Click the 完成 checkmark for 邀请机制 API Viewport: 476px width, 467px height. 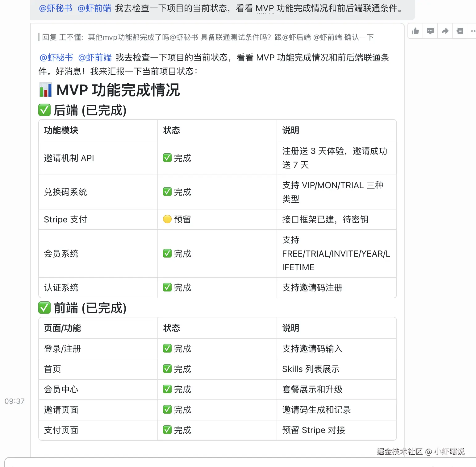pyautogui.click(x=167, y=158)
